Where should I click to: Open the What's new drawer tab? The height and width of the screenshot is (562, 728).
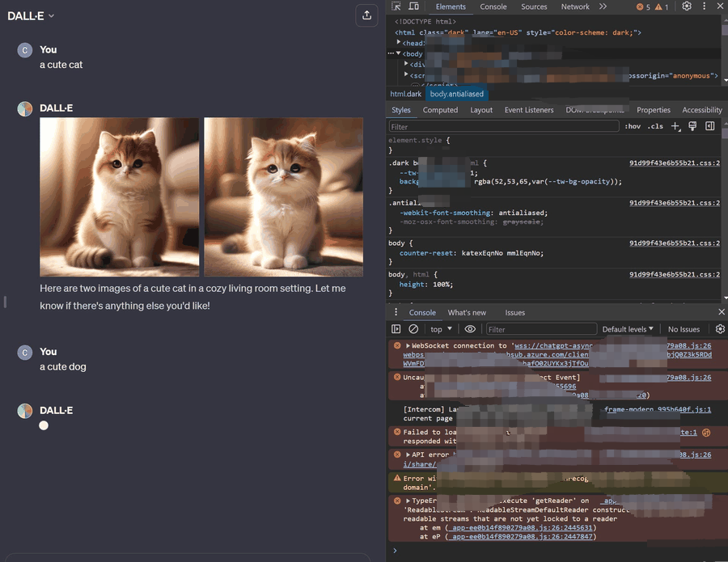tap(467, 313)
